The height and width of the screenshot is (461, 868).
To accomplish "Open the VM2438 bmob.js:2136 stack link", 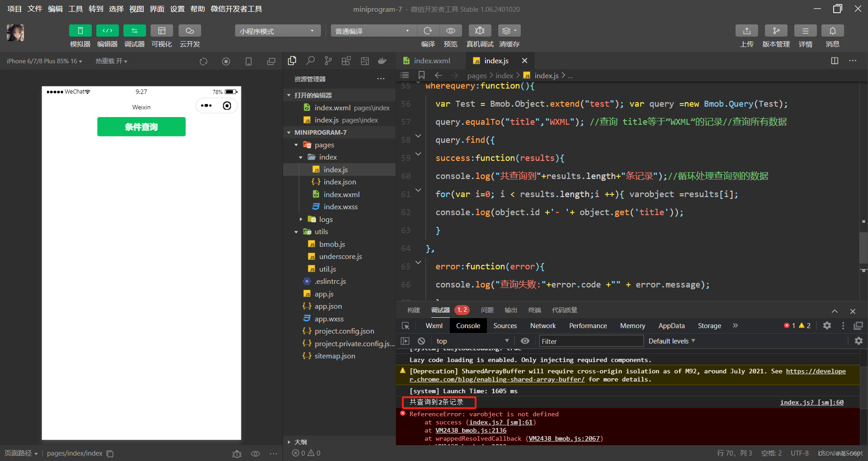I will point(471,430).
